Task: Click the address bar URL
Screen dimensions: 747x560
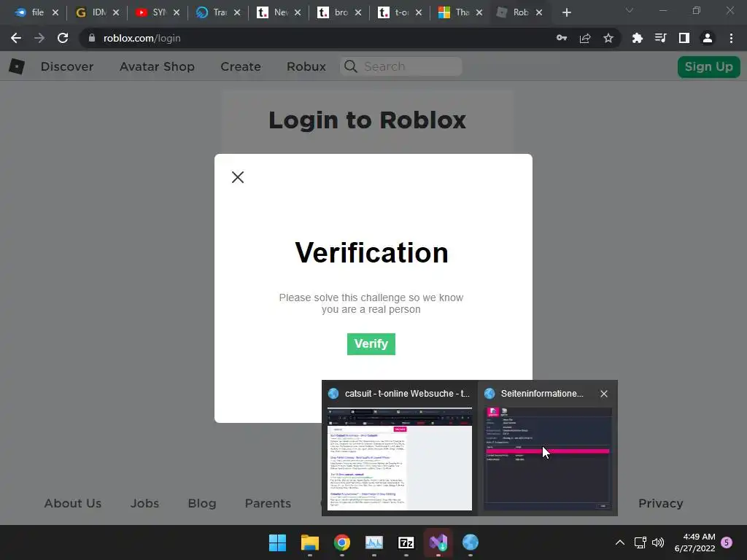Action: pos(142,38)
